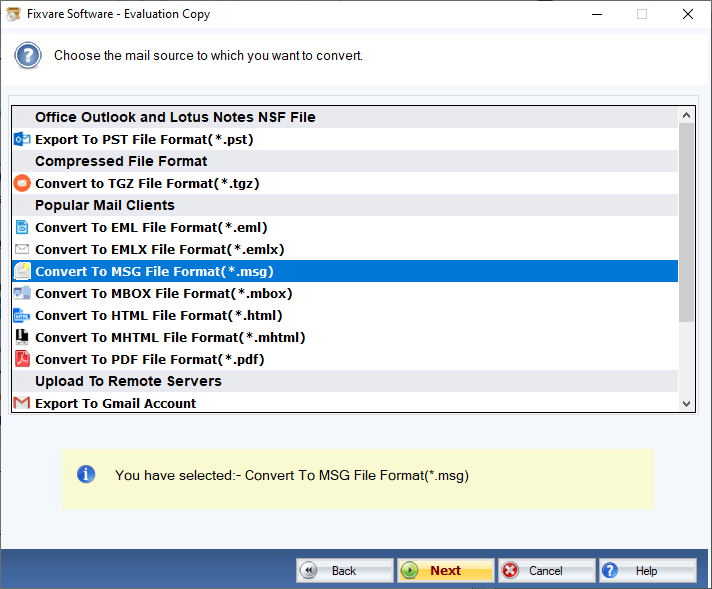
Task: Choose Convert To EML File Format
Action: pos(345,227)
